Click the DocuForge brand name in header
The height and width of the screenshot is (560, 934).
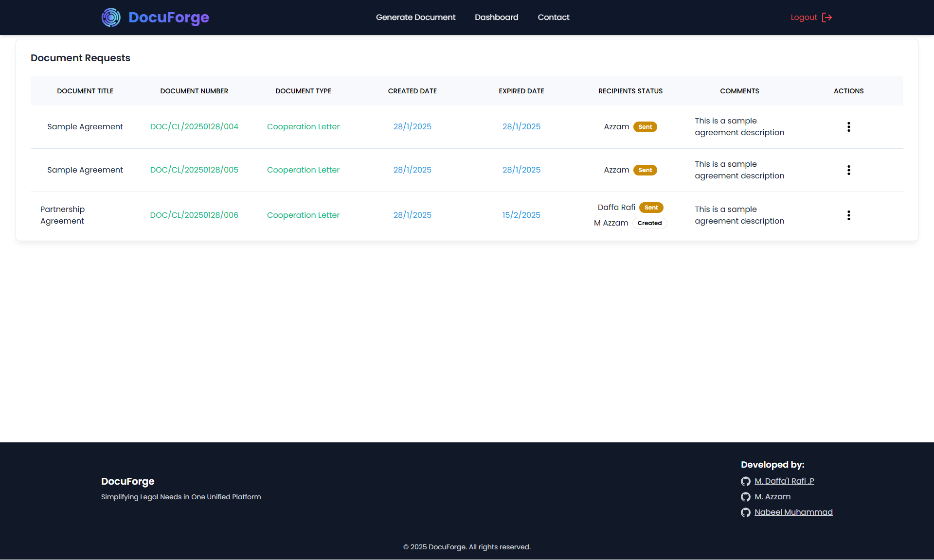tap(168, 17)
